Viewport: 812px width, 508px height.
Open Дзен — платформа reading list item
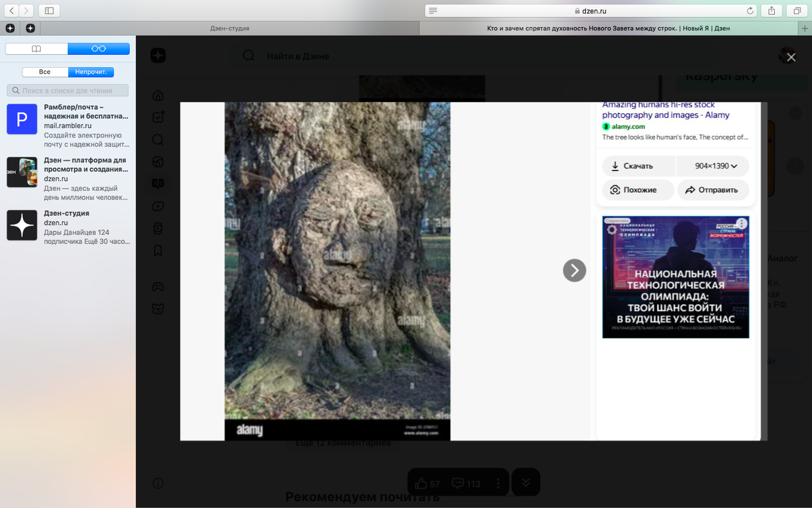coord(68,179)
